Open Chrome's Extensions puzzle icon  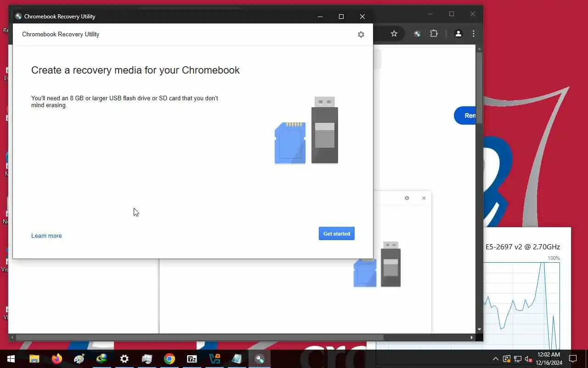pos(434,34)
